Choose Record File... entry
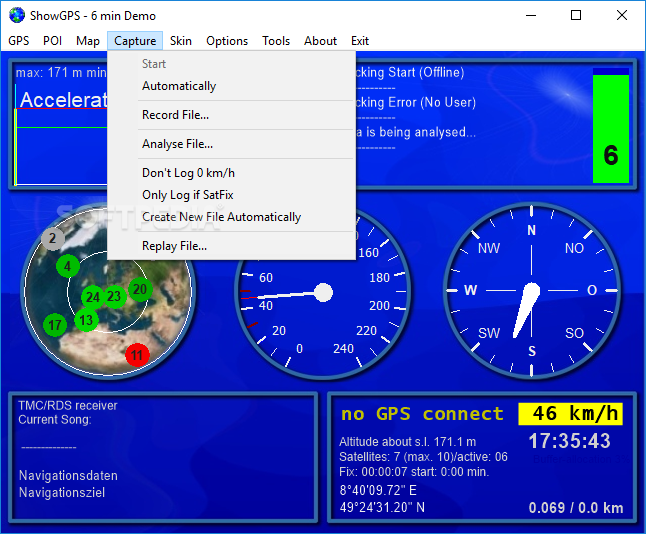This screenshot has height=534, width=646. pos(231,115)
